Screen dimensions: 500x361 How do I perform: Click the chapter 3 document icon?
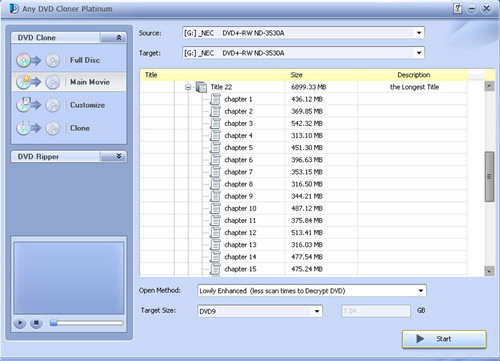[x=215, y=124]
